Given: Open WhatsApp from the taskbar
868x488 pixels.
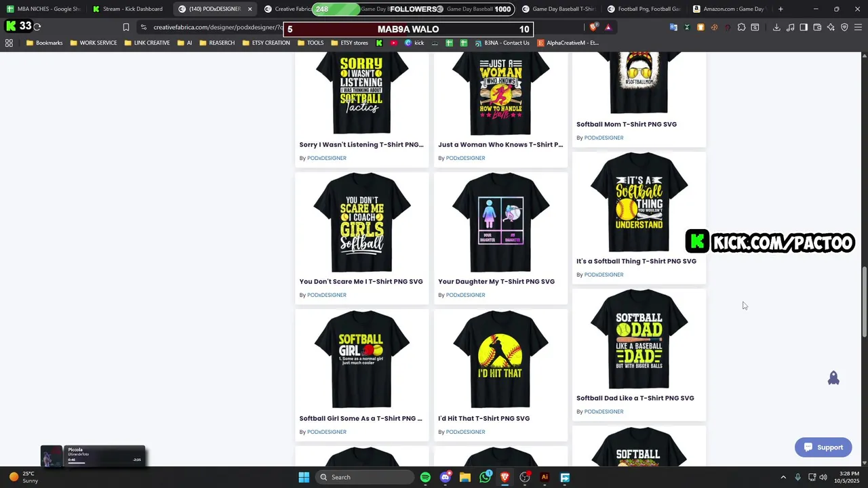Looking at the screenshot, I should coord(485,477).
